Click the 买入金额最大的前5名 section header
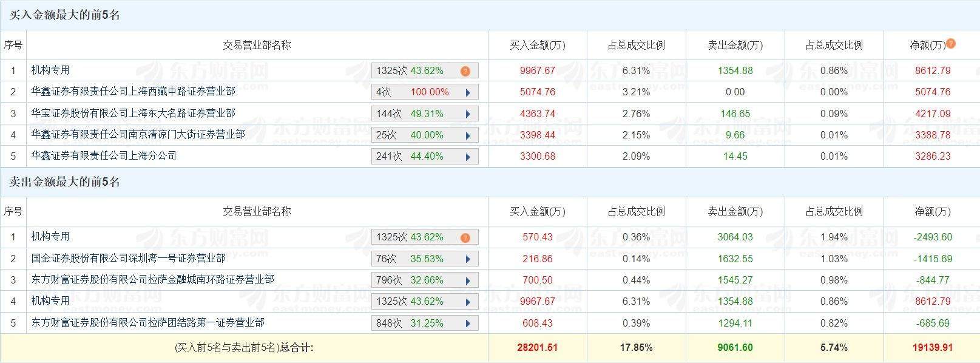Viewport: 980px width, 363px height. [65, 15]
